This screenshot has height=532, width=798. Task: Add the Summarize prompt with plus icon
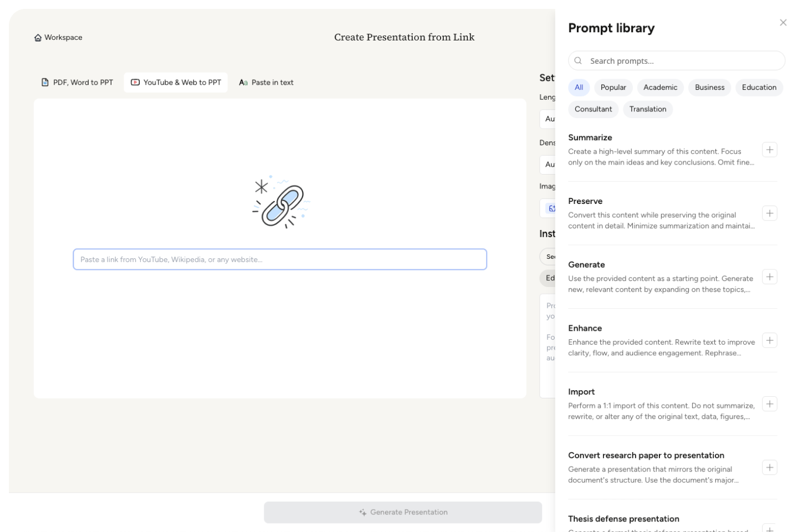pos(769,150)
